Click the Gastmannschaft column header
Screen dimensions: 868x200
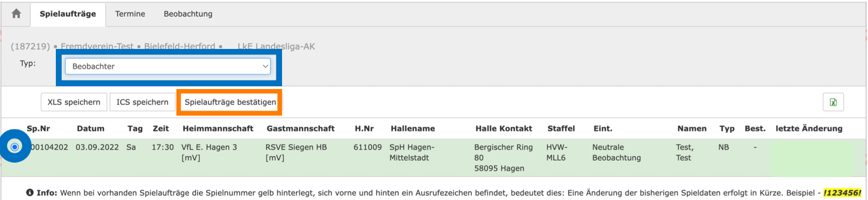300,129
